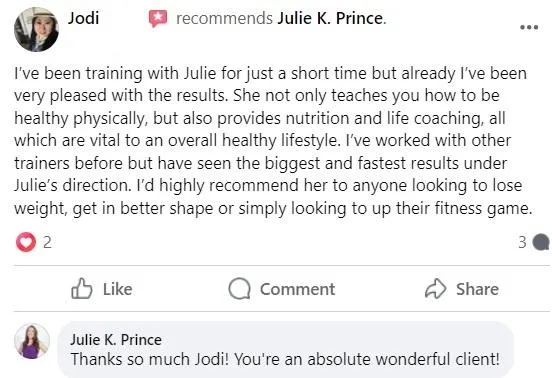Click the thumbs-up Like icon
Viewport: 552px width, 378px height.
pos(82,289)
